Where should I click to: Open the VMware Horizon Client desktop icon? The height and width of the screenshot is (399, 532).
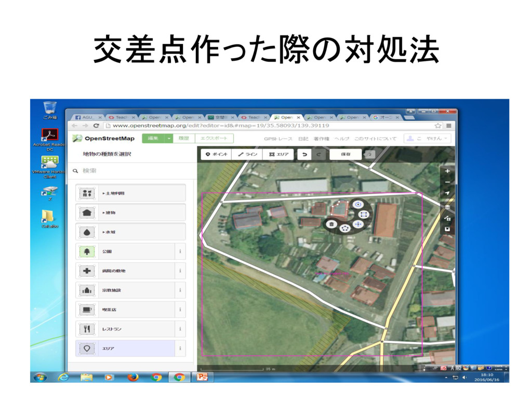[x=49, y=167]
